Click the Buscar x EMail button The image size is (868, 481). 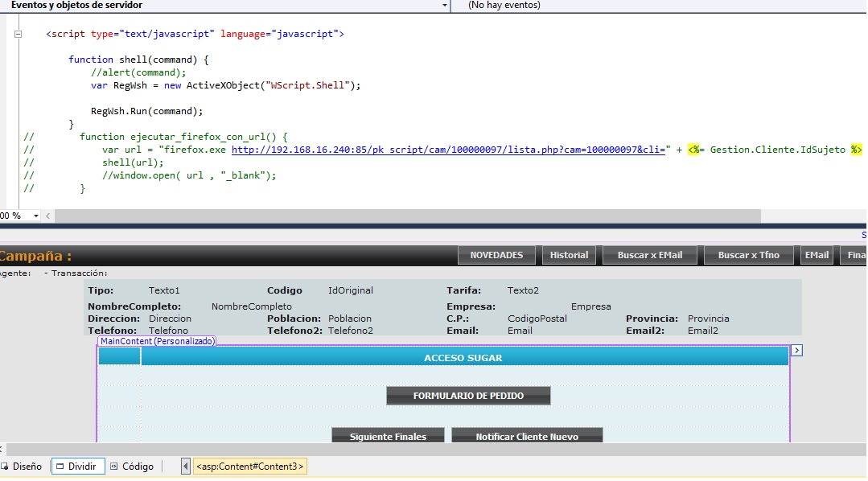[650, 255]
